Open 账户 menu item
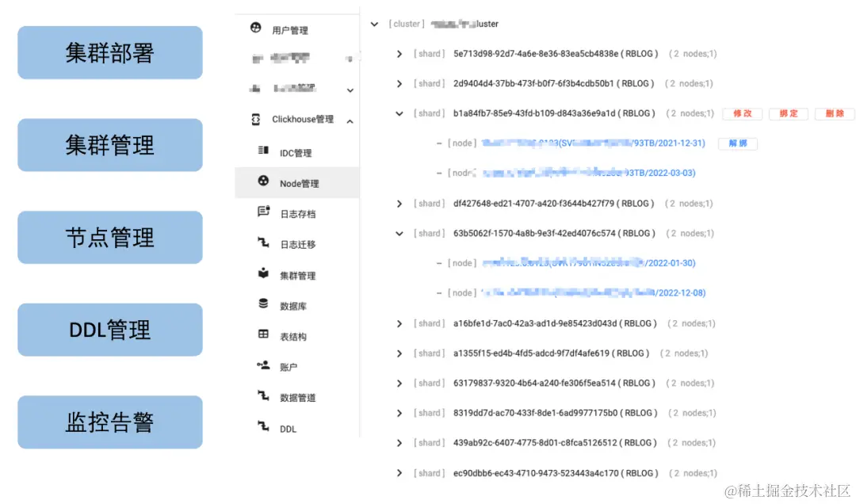 click(289, 368)
